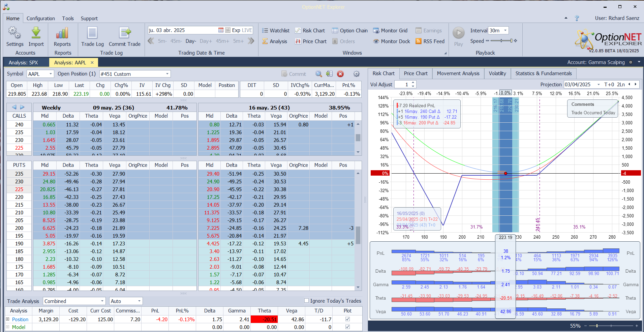Click the red X delete position icon
This screenshot has height=332, width=644.
pos(340,74)
